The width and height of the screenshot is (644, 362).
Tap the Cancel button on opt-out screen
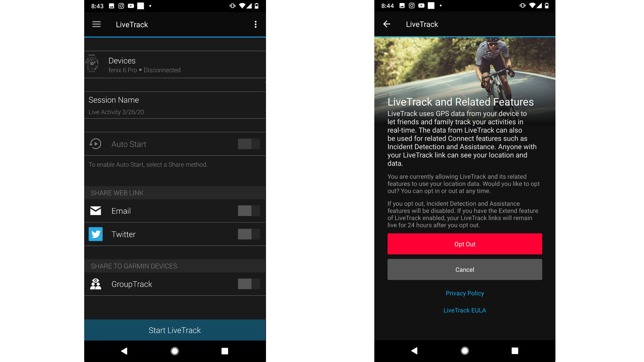[465, 269]
